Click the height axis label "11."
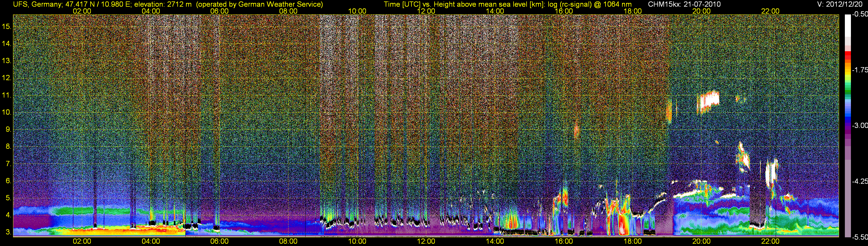Image resolution: width=868 pixels, height=246 pixels. tap(6, 95)
